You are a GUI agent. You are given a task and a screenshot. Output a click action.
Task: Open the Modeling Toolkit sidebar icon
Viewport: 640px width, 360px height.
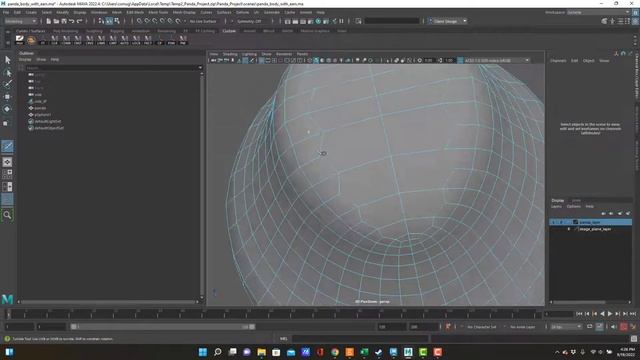tap(604, 21)
